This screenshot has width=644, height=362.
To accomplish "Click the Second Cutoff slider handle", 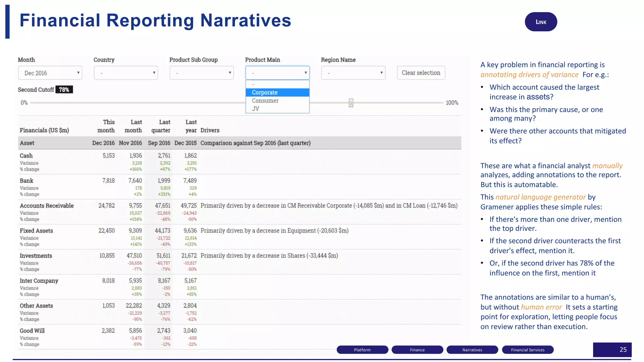I will coord(351,103).
